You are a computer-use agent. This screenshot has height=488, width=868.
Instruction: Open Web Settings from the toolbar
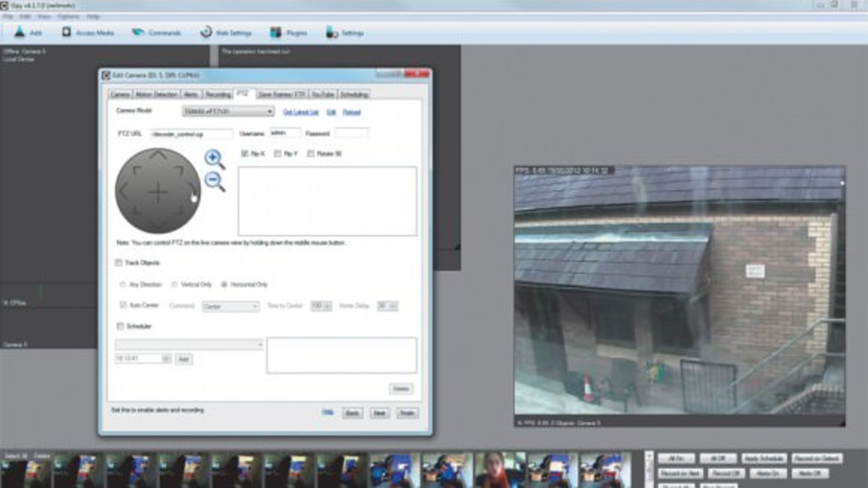[x=226, y=33]
